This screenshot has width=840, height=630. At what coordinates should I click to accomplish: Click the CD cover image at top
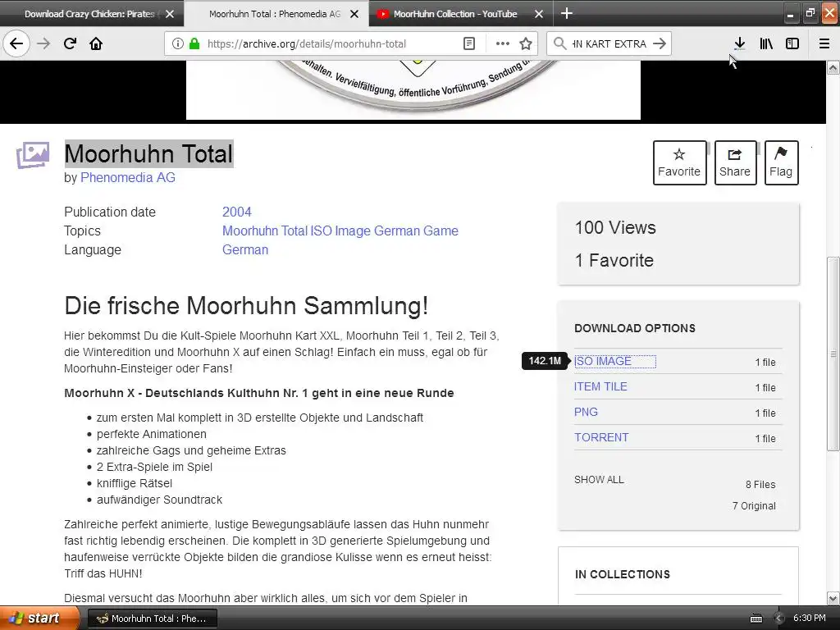pyautogui.click(x=413, y=89)
